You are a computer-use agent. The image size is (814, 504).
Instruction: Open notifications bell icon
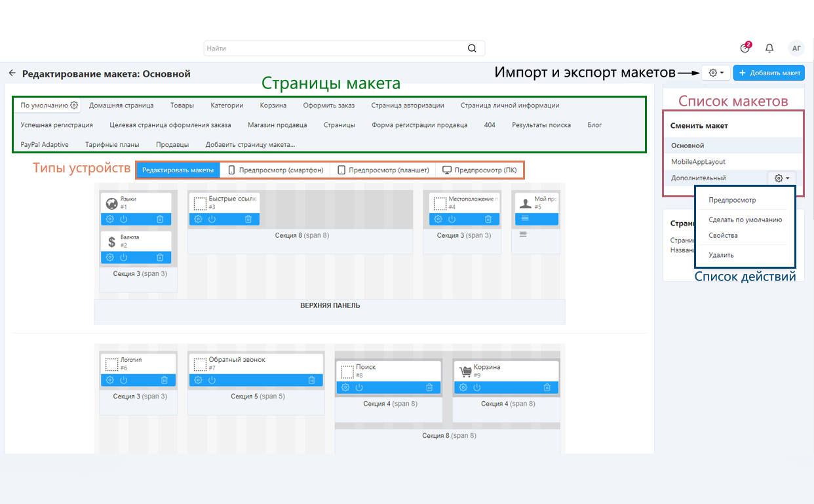tap(769, 48)
